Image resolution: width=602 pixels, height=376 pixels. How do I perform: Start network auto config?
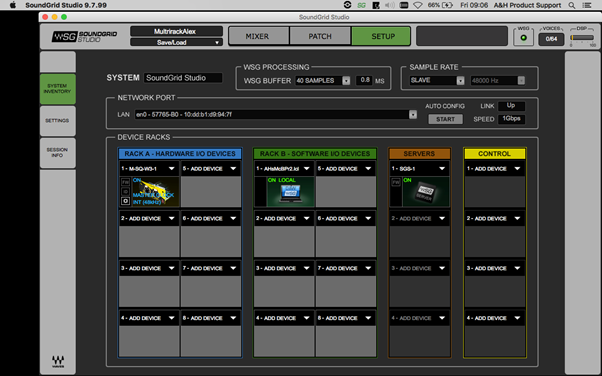pyautogui.click(x=445, y=119)
